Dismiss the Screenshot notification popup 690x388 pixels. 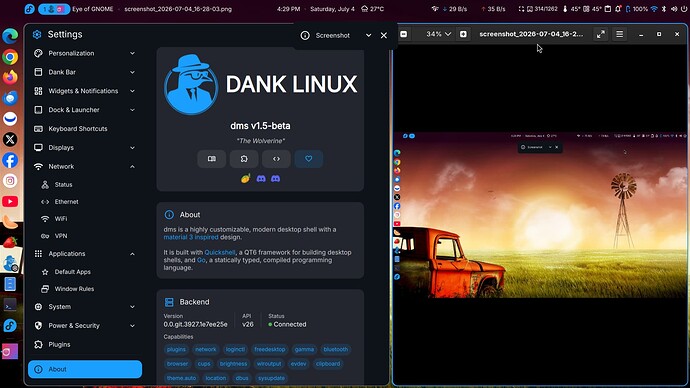pos(384,35)
